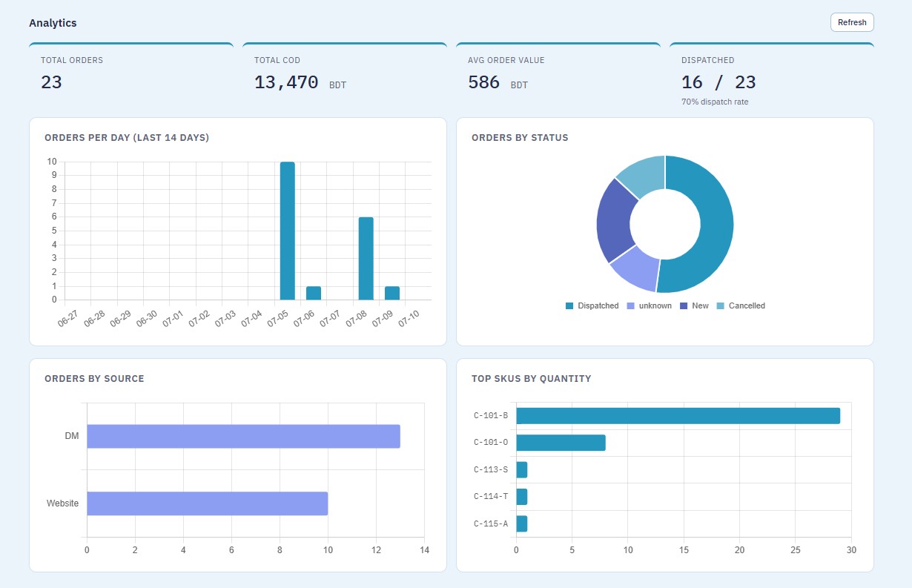Click the 07-08 date axis label
This screenshot has width=912, height=588.
(x=357, y=319)
